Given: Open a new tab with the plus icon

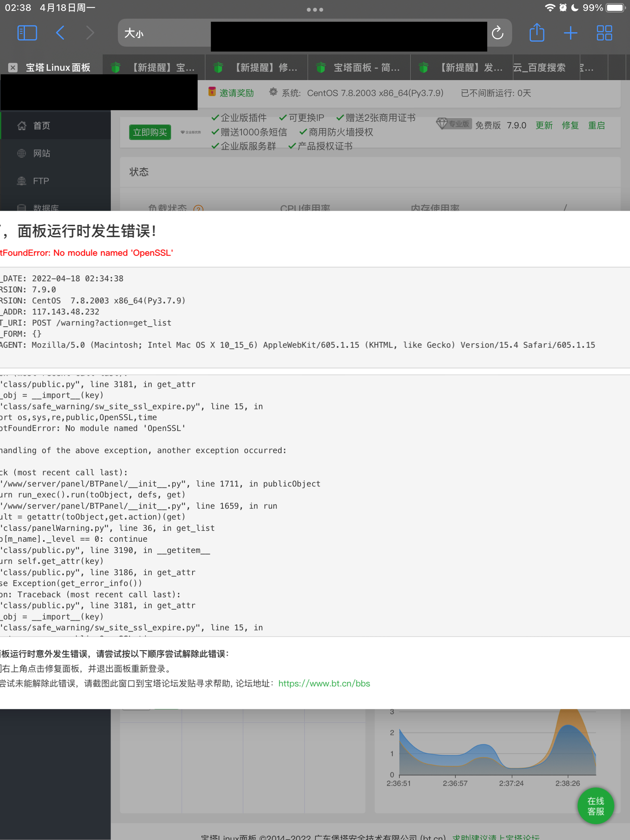Looking at the screenshot, I should tap(570, 33).
